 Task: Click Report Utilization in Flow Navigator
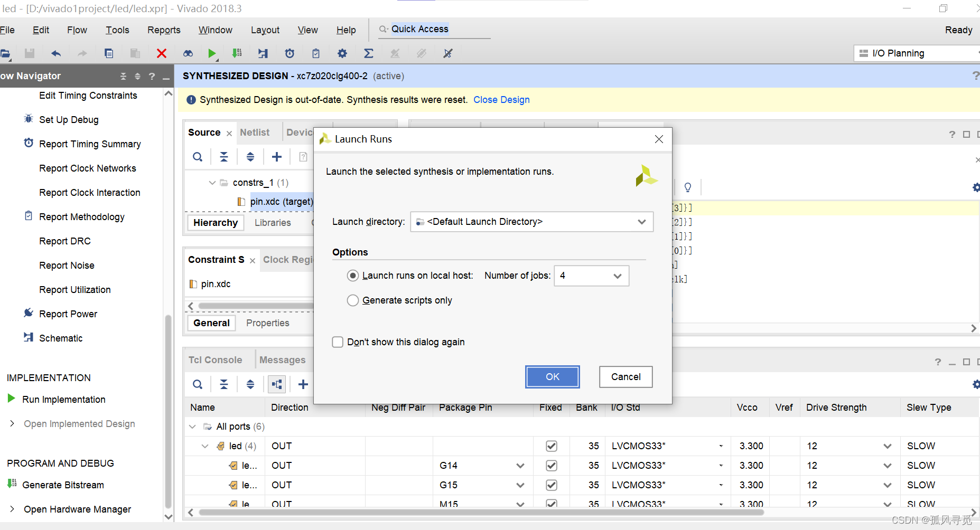(x=75, y=290)
